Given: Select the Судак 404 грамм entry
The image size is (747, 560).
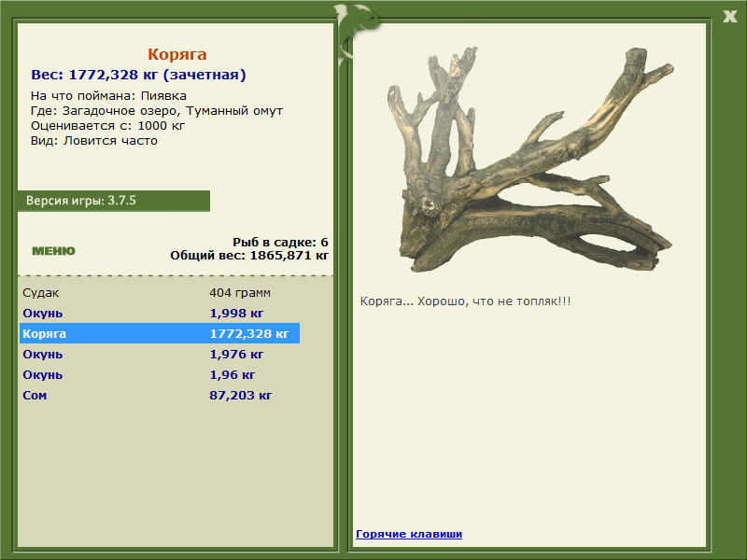Looking at the screenshot, I should click(x=160, y=292).
